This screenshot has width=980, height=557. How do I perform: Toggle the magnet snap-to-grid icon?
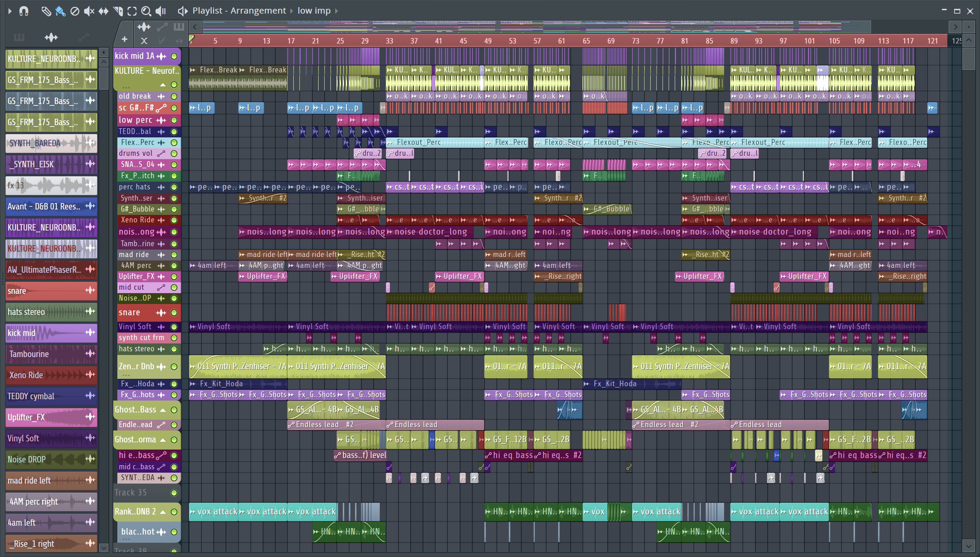click(x=24, y=11)
